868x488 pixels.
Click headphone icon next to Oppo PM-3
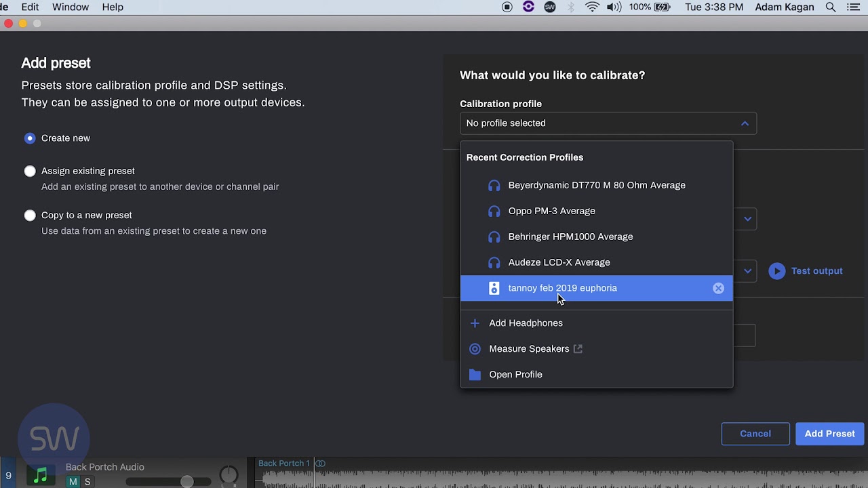(494, 211)
